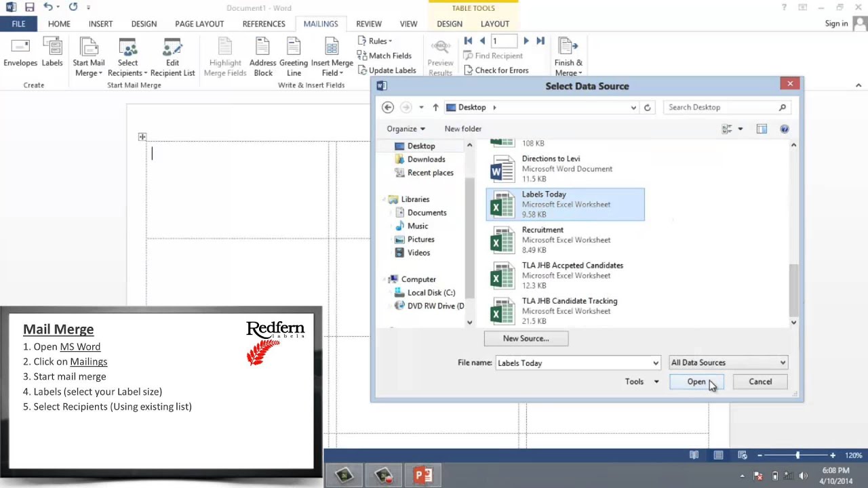Go to last record arrow in ribbon

pyautogui.click(x=540, y=41)
